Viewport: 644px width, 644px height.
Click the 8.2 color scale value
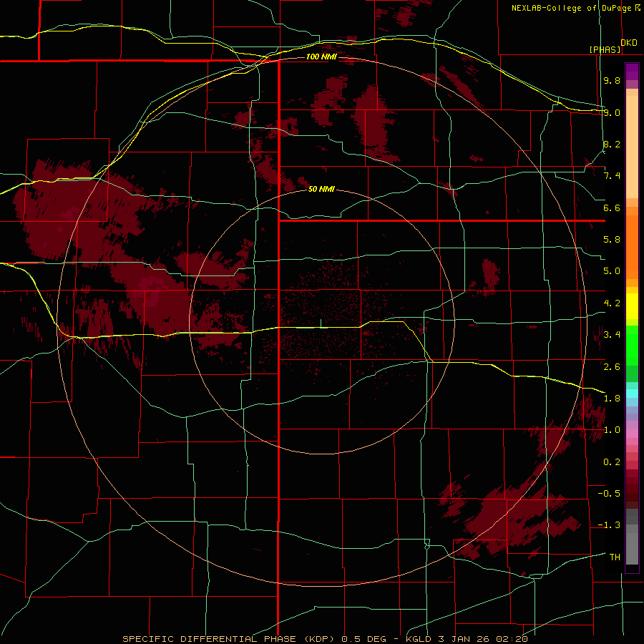612,144
